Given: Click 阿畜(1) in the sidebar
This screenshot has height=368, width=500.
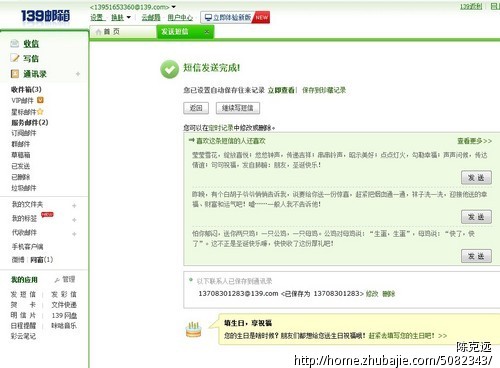Looking at the screenshot, I should [x=42, y=259].
